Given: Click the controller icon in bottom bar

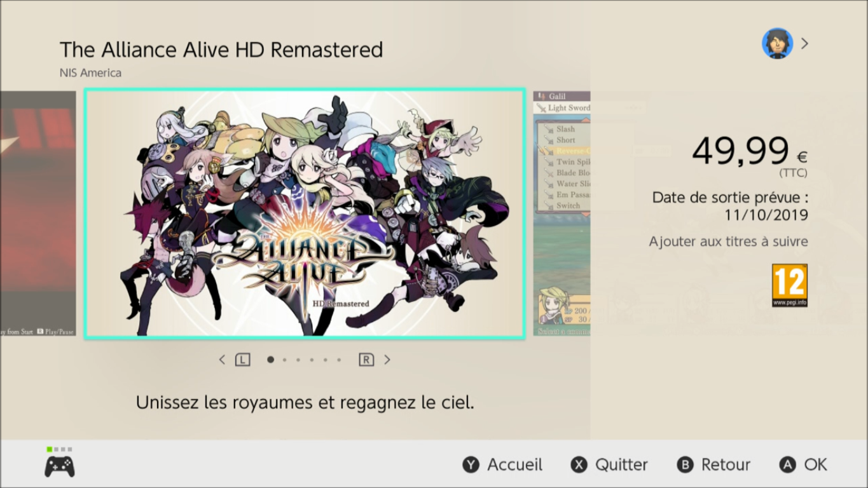Looking at the screenshot, I should click(59, 466).
